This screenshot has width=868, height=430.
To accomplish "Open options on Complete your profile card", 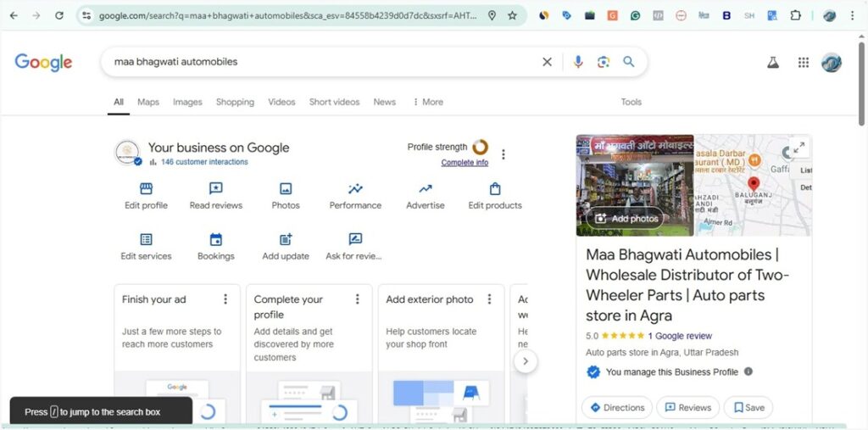I will click(x=358, y=299).
